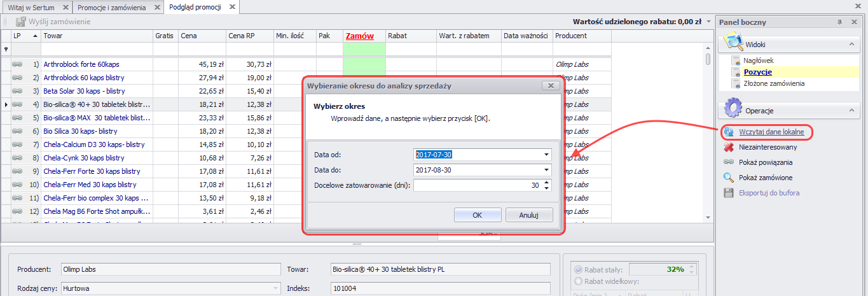Confirm the period with the OK button
The width and height of the screenshot is (868, 296).
tap(477, 215)
